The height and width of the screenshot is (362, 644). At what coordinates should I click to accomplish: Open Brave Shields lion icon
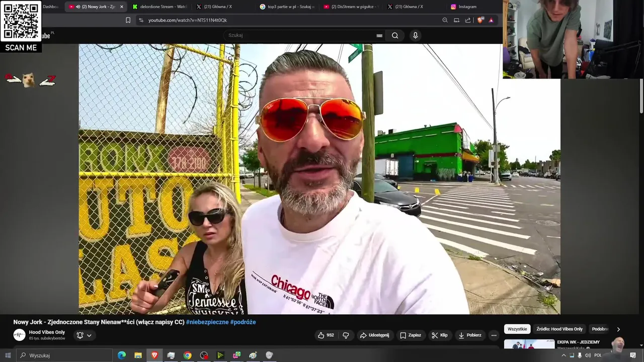click(x=480, y=20)
